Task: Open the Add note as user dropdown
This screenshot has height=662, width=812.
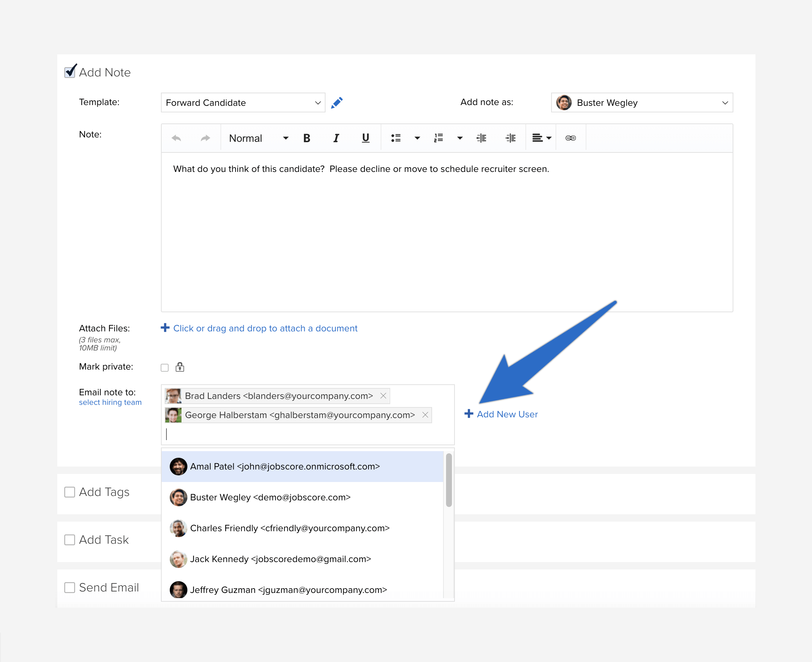Action: [642, 102]
